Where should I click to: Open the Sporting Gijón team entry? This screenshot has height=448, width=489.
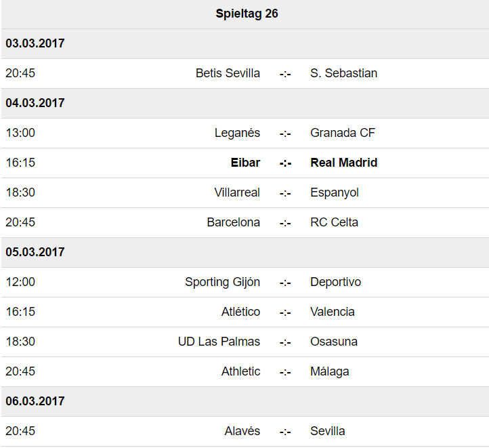click(x=222, y=282)
